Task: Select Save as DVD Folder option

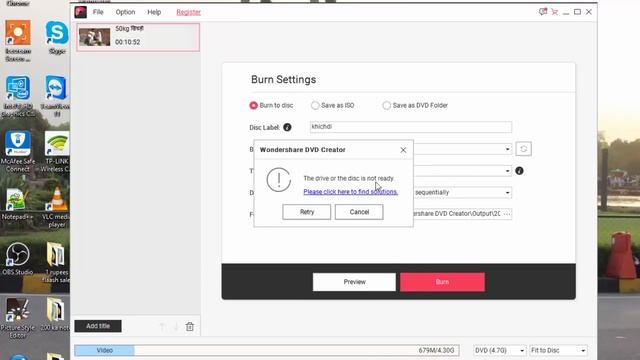Action: [386, 105]
